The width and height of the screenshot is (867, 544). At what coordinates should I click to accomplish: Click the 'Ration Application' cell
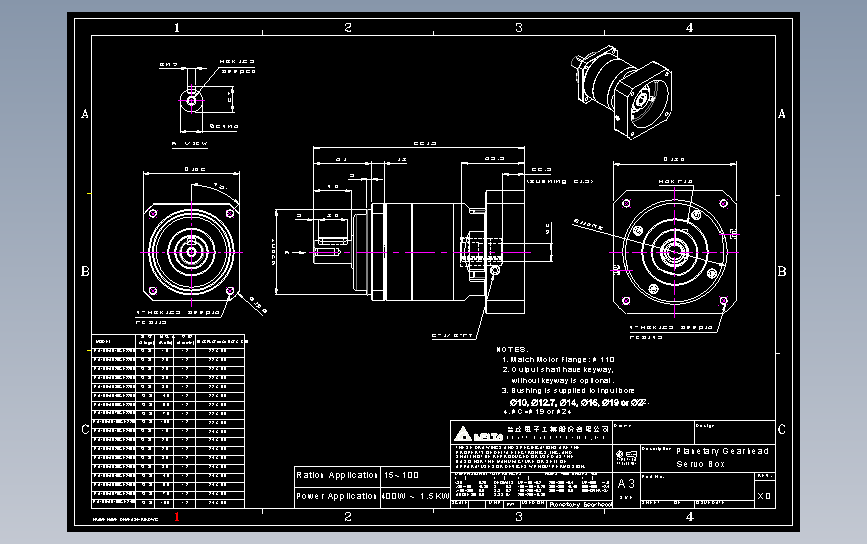click(x=337, y=475)
